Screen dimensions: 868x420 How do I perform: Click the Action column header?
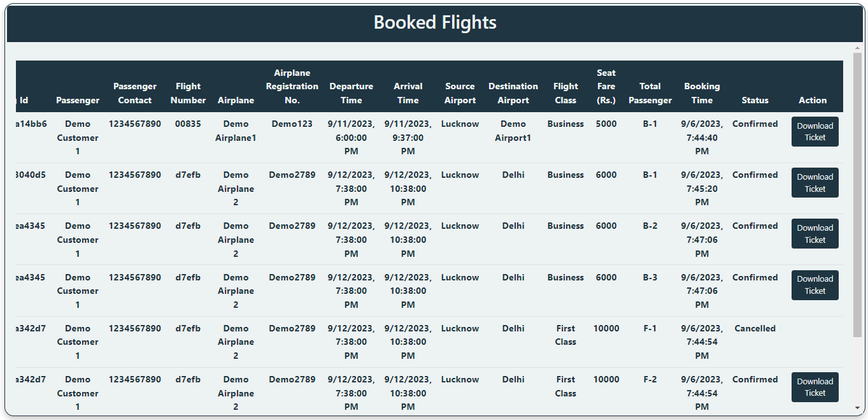(813, 100)
